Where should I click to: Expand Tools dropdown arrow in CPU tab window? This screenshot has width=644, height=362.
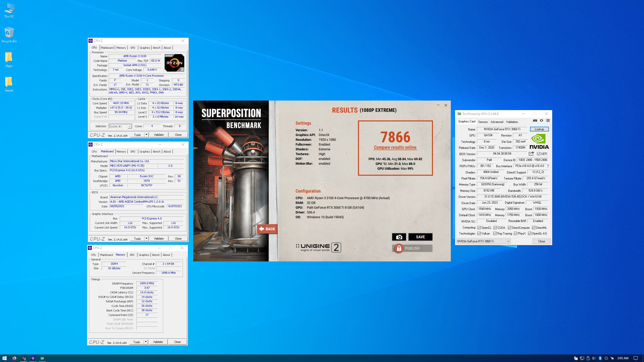click(x=146, y=135)
